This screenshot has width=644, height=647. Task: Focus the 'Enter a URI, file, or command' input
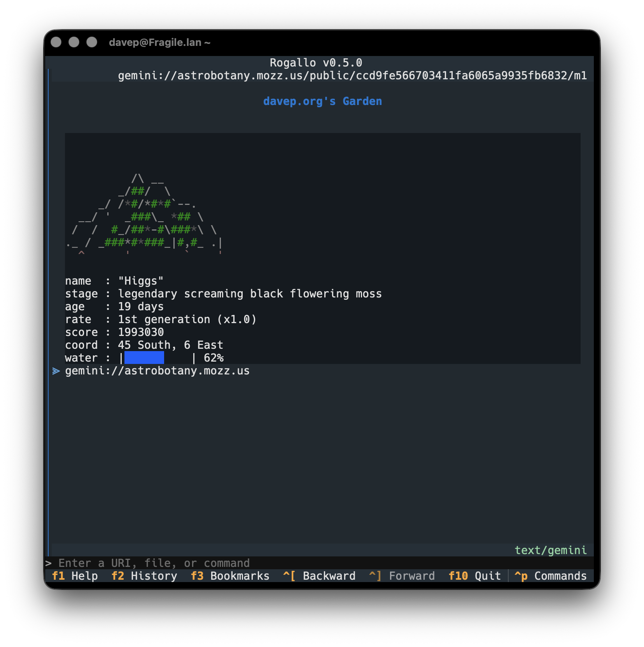click(x=319, y=563)
